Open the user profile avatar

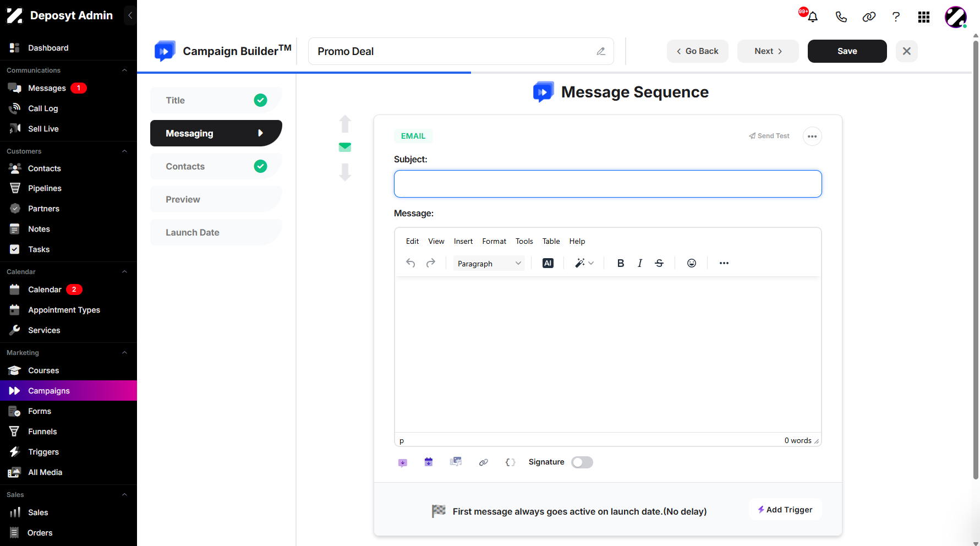click(x=956, y=17)
